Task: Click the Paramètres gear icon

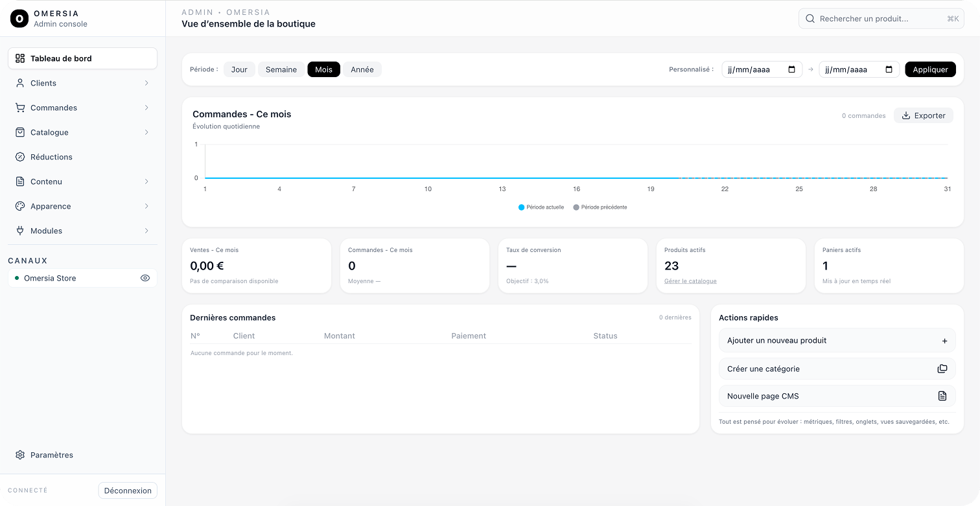Action: (20, 455)
